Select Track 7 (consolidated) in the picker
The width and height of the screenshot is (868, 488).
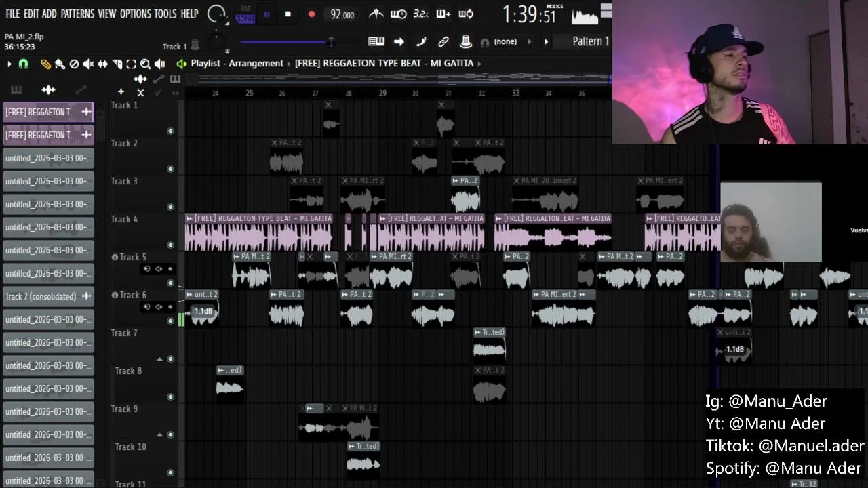(48, 296)
